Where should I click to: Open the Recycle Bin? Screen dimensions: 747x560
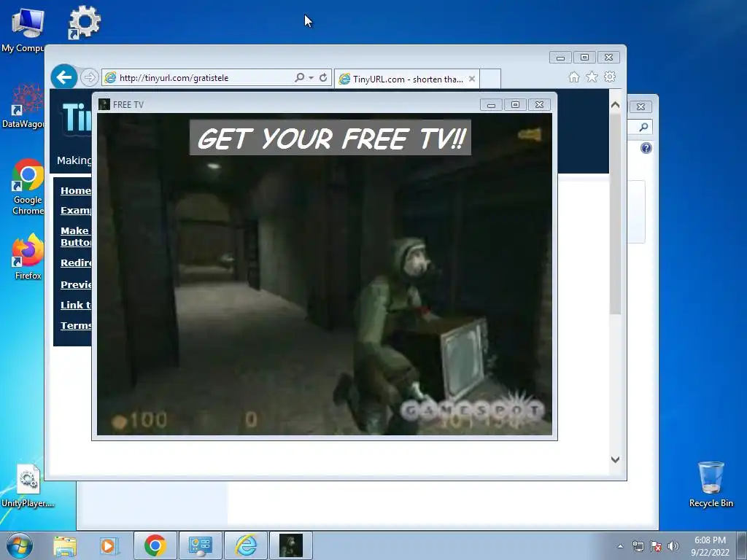[711, 484]
